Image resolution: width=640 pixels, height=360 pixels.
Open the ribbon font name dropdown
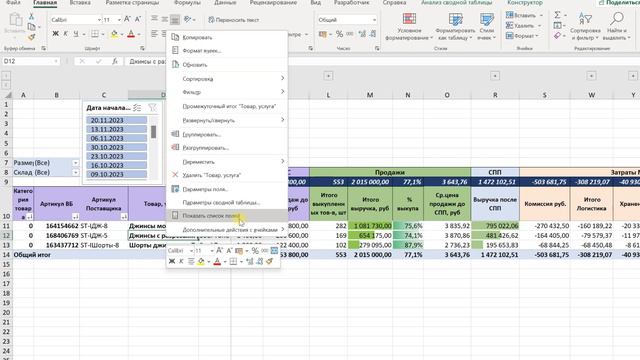click(99, 20)
